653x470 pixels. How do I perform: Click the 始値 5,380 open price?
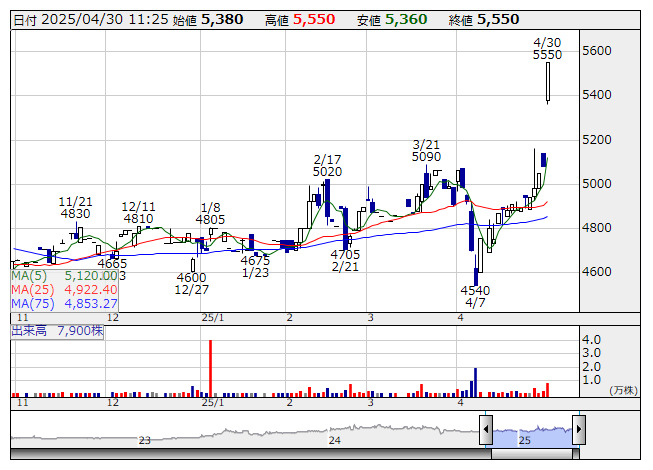pyautogui.click(x=208, y=20)
